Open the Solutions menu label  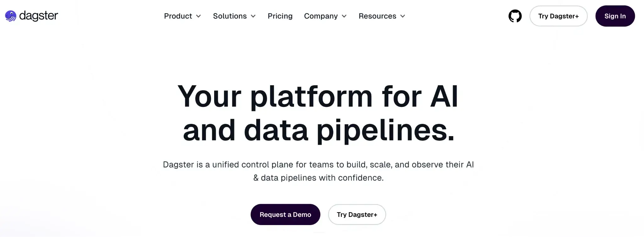230,16
